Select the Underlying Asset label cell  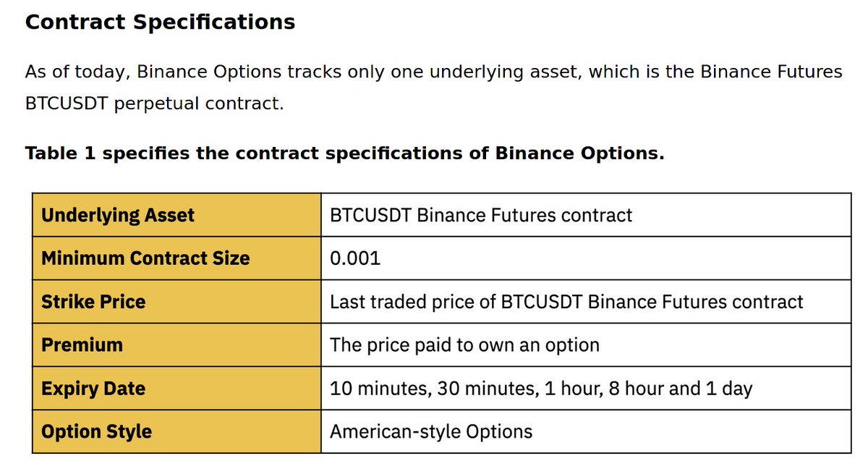(176, 215)
